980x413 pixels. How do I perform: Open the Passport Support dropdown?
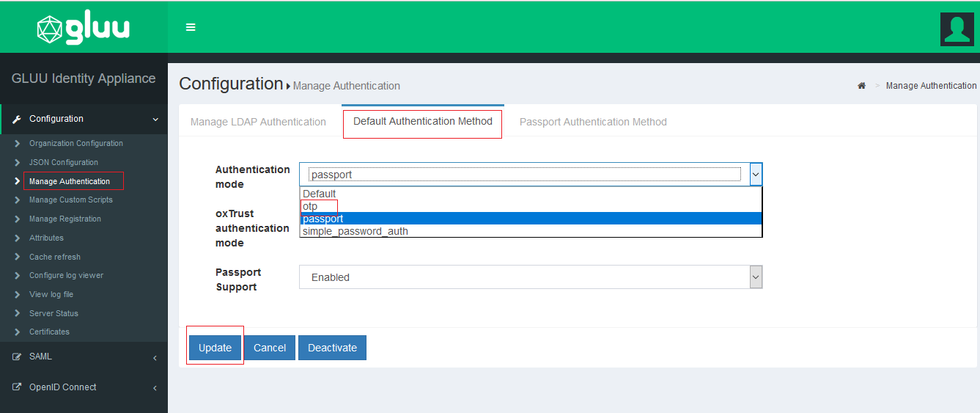click(530, 277)
